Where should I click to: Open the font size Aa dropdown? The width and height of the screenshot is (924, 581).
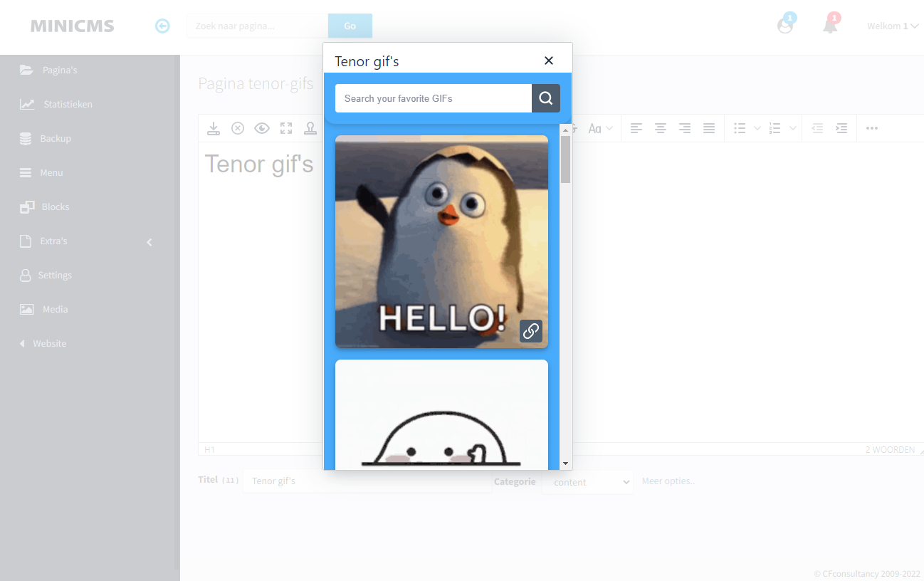click(x=600, y=128)
